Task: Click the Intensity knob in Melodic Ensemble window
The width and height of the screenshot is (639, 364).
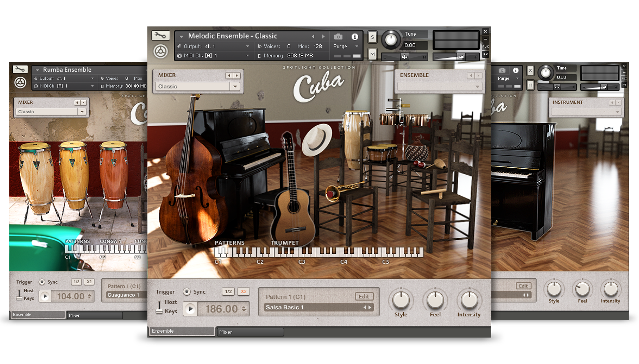Action: coord(469,300)
